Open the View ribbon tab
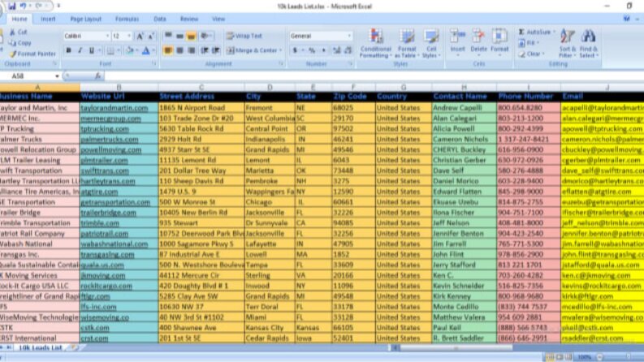The image size is (644, 362). [x=218, y=19]
